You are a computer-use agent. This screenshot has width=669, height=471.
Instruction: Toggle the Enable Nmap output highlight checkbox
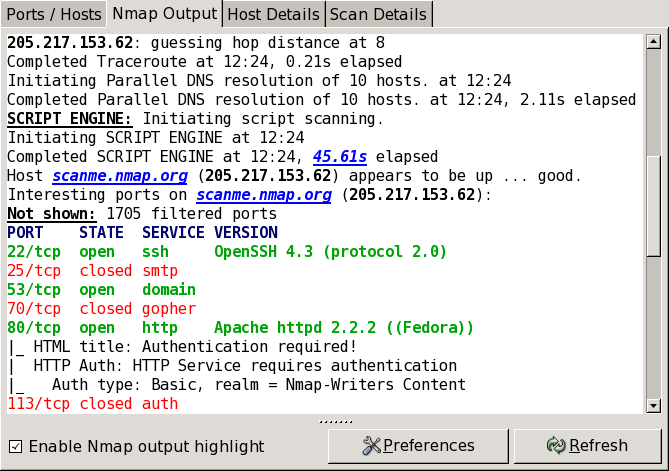click(15, 446)
